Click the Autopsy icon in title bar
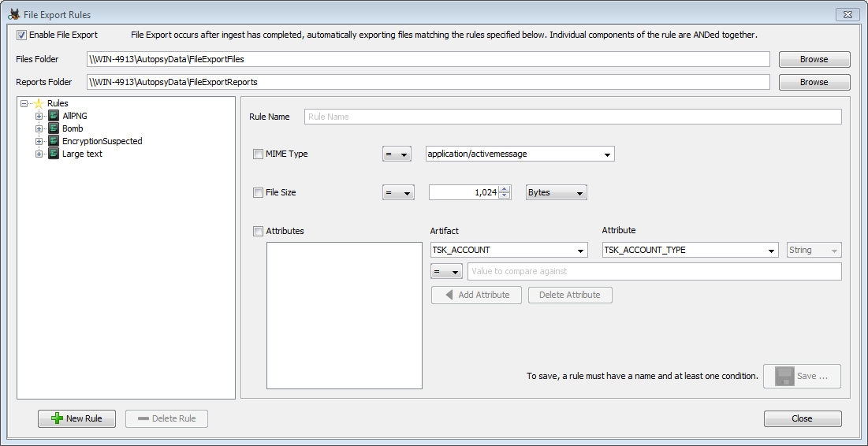The width and height of the screenshot is (868, 446). pos(13,14)
